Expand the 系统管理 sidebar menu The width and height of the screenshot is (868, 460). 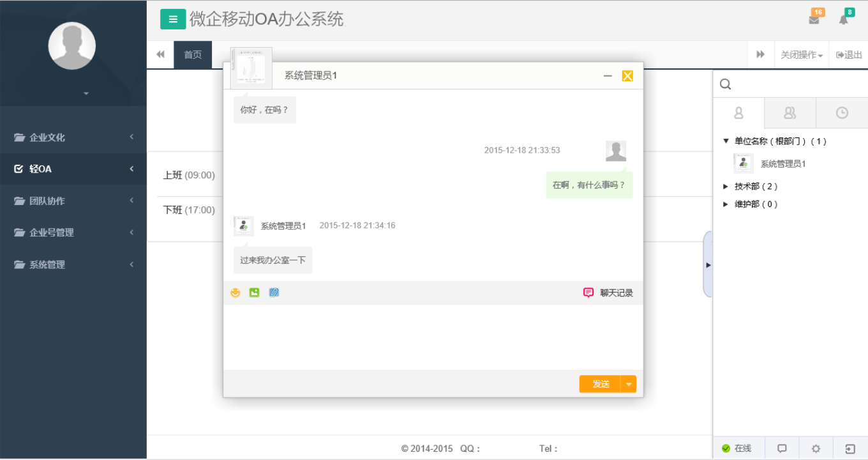[x=73, y=264]
